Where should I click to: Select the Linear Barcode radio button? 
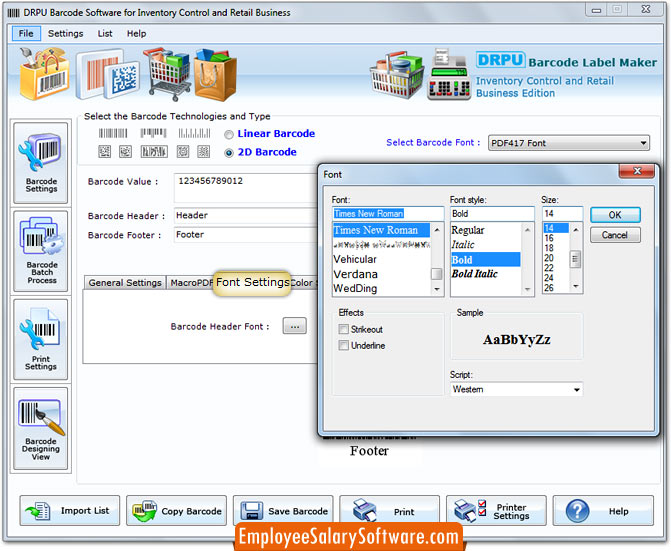tap(229, 135)
